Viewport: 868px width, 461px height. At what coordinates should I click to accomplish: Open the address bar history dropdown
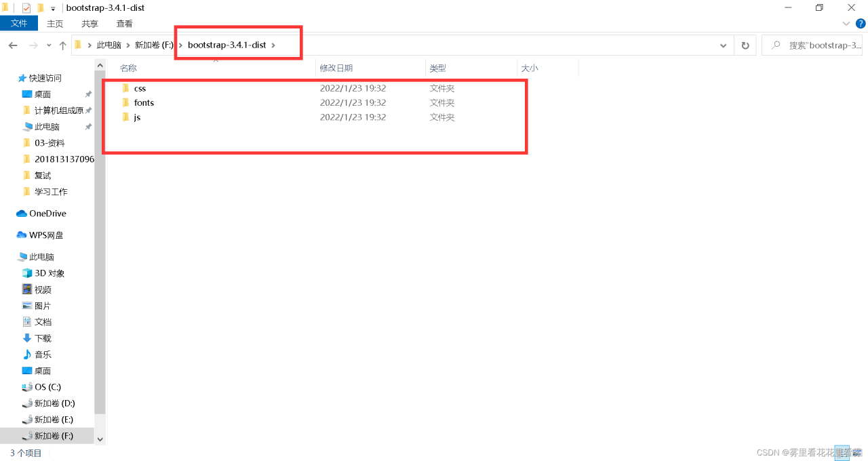point(723,45)
